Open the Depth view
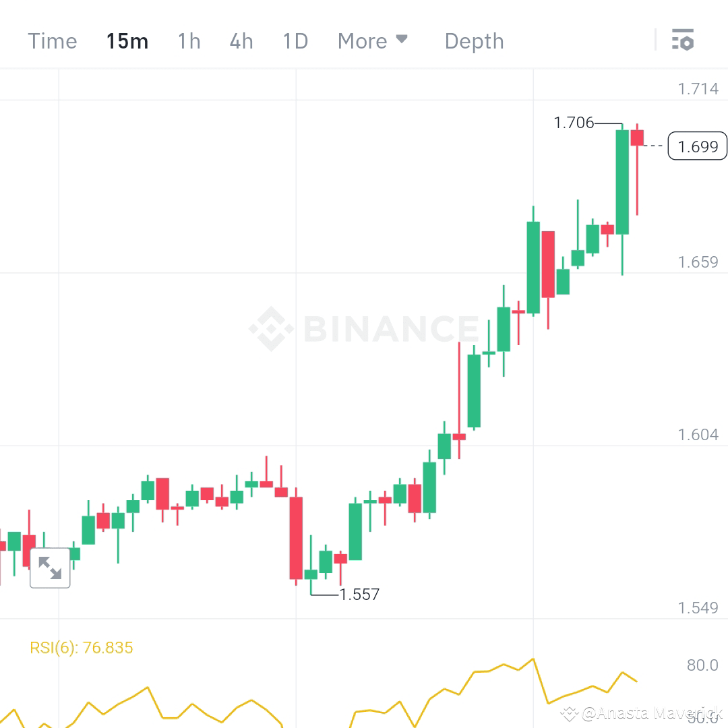 click(474, 40)
